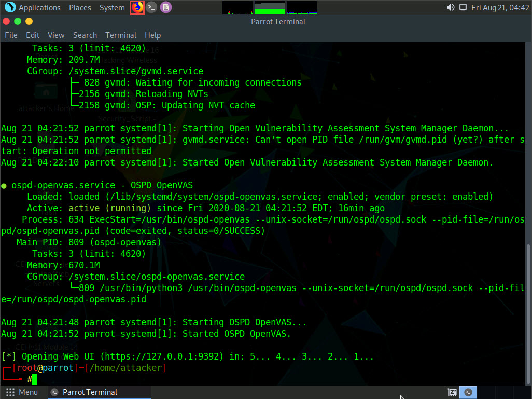Click the terminal workspace icon bottom right
532x399 pixels.
[x=468, y=392]
